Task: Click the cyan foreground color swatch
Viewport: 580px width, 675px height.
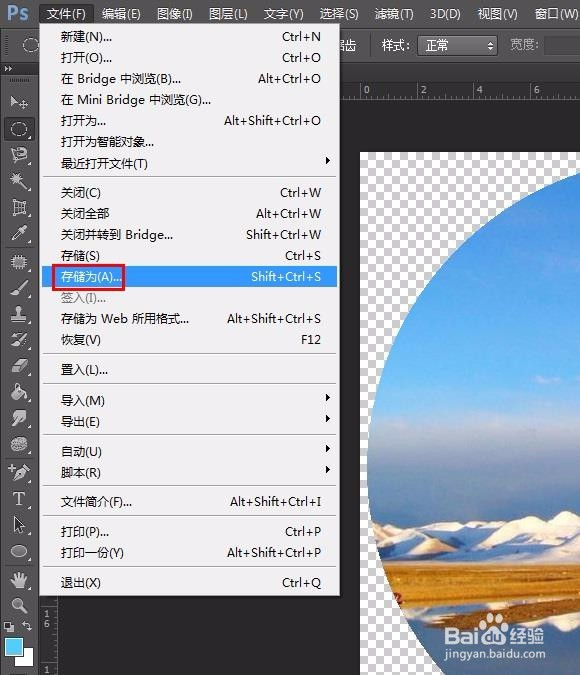Action: [x=13, y=646]
